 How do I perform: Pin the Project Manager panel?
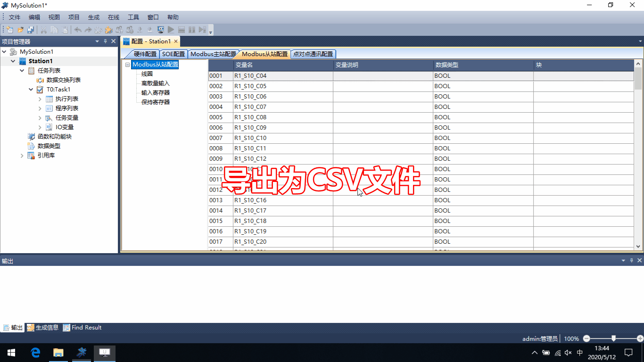tap(106, 41)
